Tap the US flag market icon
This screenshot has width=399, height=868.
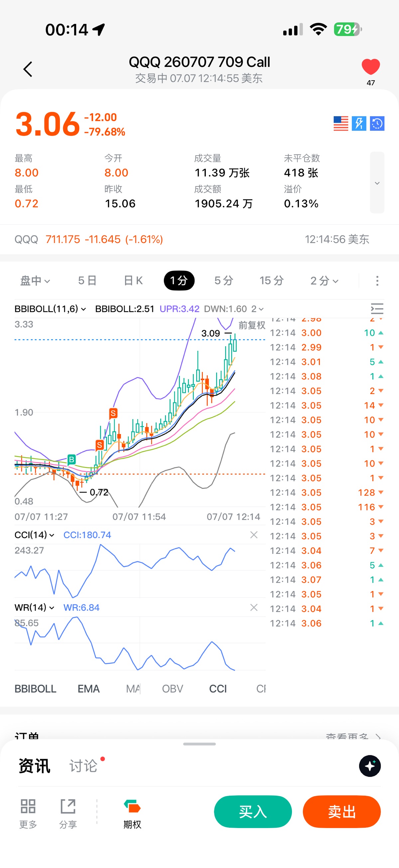pos(341,123)
